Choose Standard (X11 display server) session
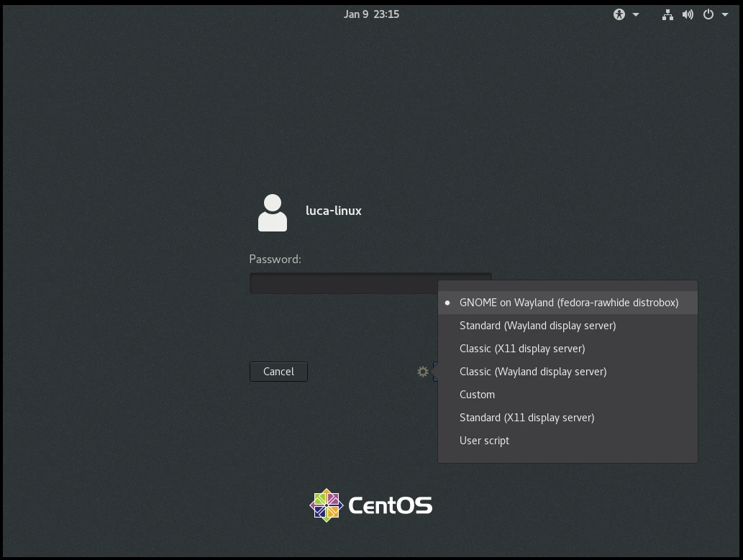 (x=527, y=418)
